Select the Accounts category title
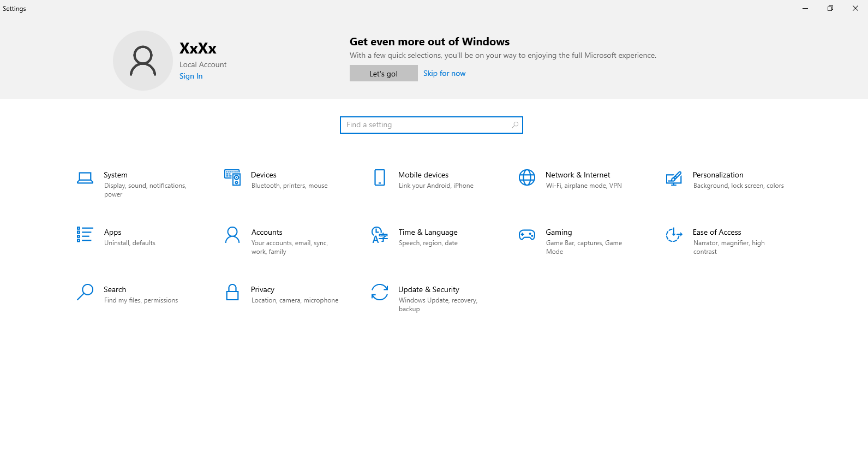The height and width of the screenshot is (469, 868). coord(267,232)
